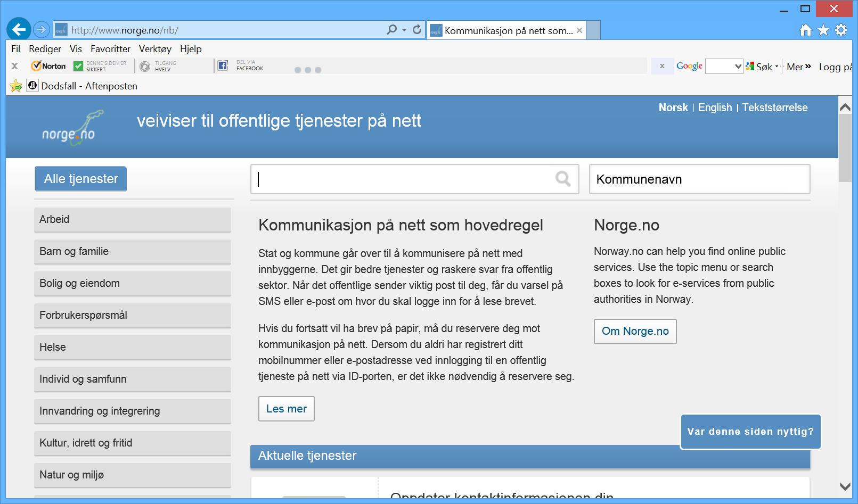
Task: Open the Favorites star icon
Action: point(823,30)
